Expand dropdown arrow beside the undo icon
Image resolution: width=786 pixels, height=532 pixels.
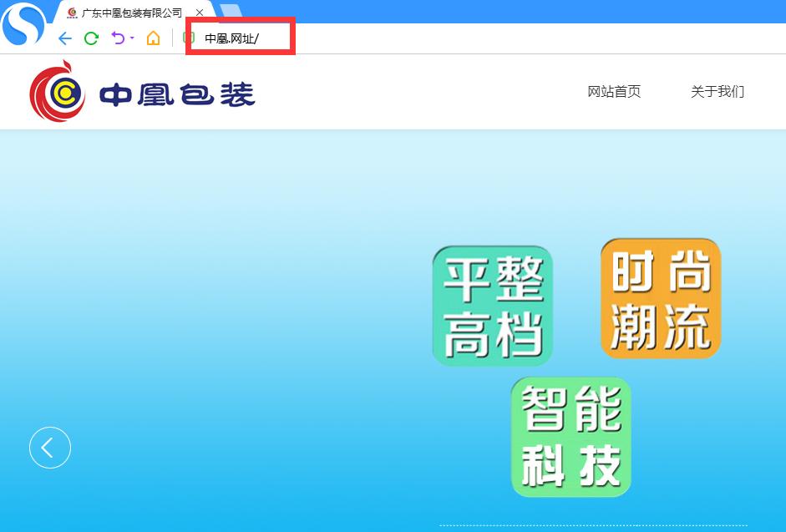pos(132,38)
